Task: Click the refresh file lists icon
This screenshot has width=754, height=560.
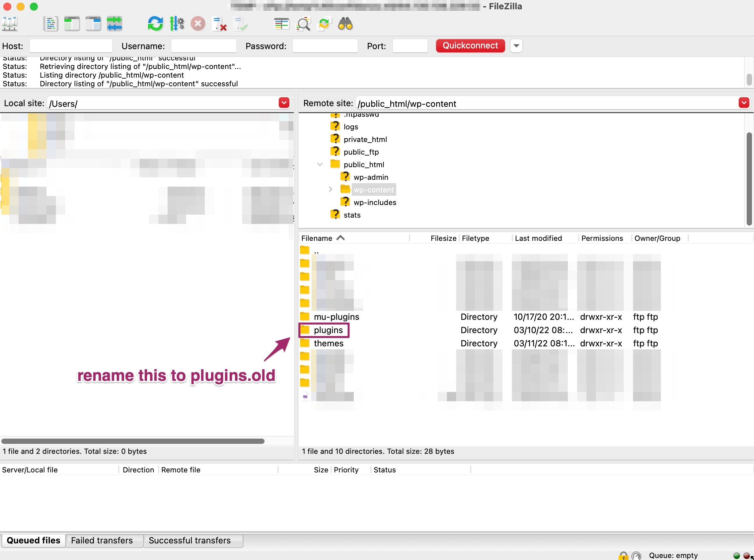Action: click(x=155, y=24)
